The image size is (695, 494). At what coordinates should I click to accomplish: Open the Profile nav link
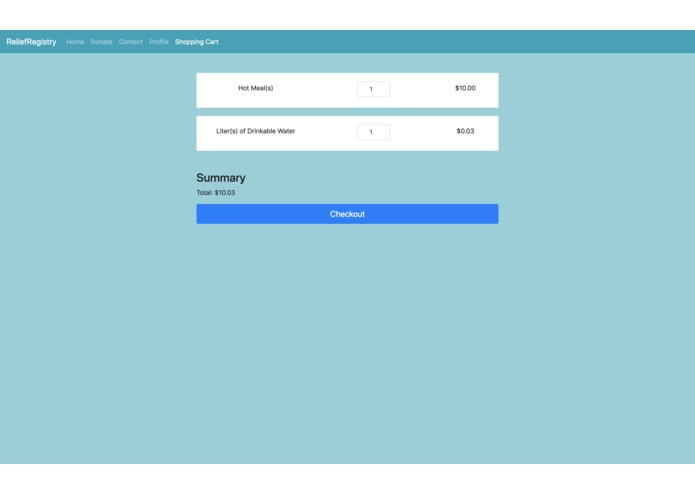point(159,42)
